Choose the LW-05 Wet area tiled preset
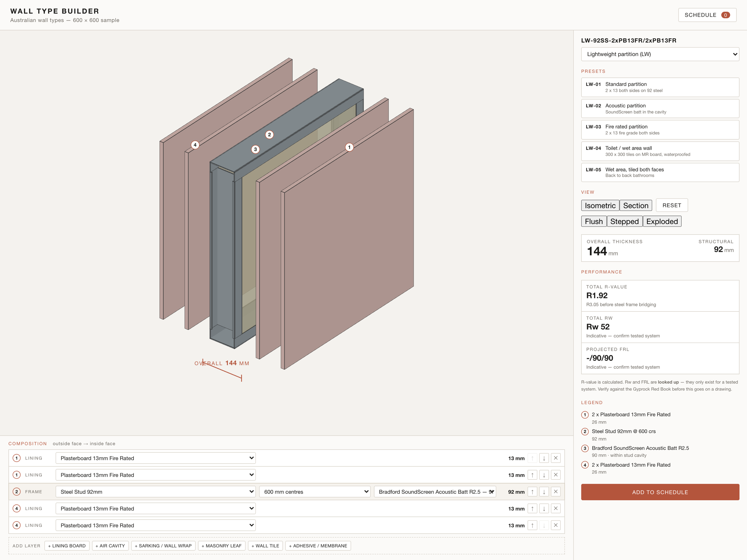 pos(660,172)
